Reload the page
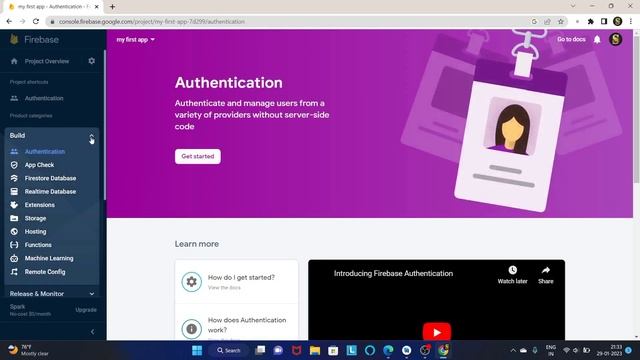Image resolution: width=640 pixels, height=360 pixels. pyautogui.click(x=36, y=21)
